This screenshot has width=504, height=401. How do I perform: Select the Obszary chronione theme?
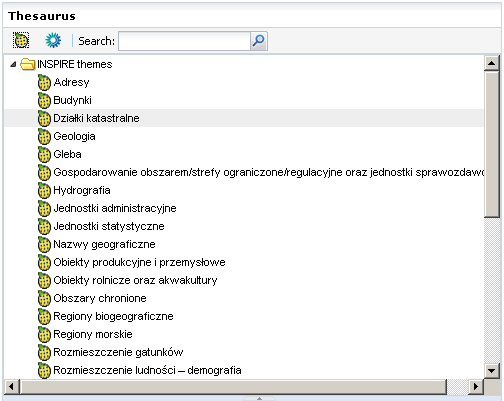click(x=100, y=298)
